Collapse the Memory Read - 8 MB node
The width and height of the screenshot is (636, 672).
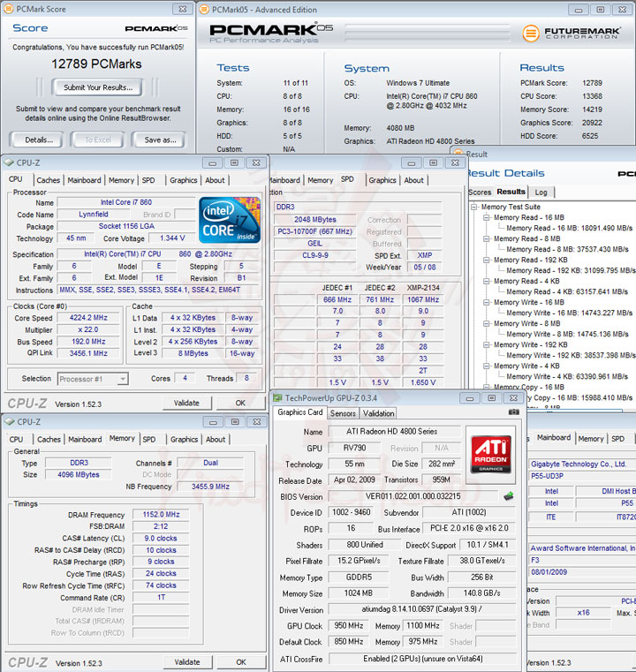click(487, 238)
